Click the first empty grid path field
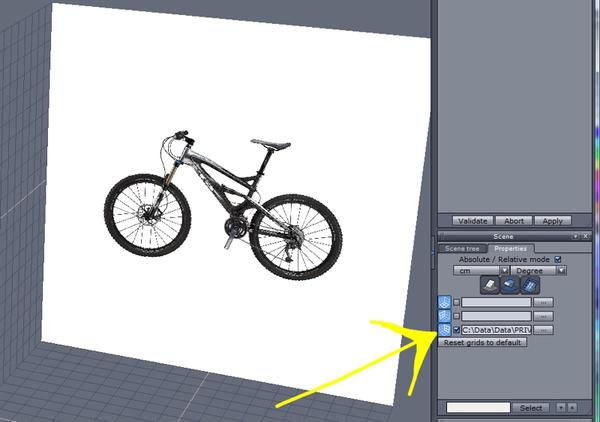This screenshot has height=422, width=600. [496, 302]
